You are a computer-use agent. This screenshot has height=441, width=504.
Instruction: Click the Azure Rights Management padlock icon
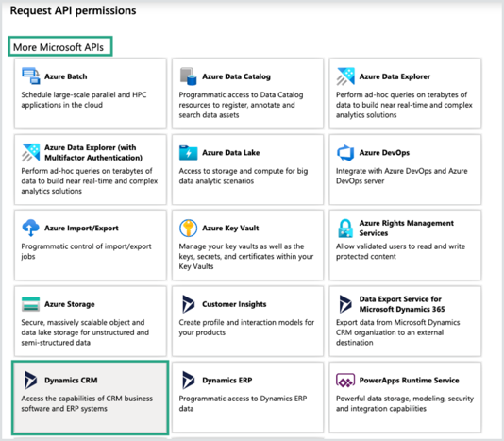(x=345, y=229)
